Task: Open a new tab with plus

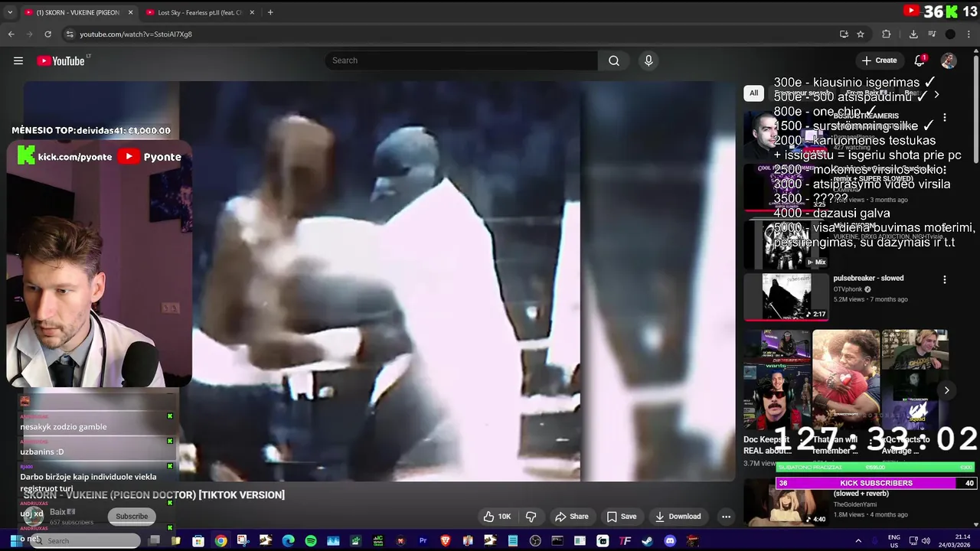Action: click(270, 12)
